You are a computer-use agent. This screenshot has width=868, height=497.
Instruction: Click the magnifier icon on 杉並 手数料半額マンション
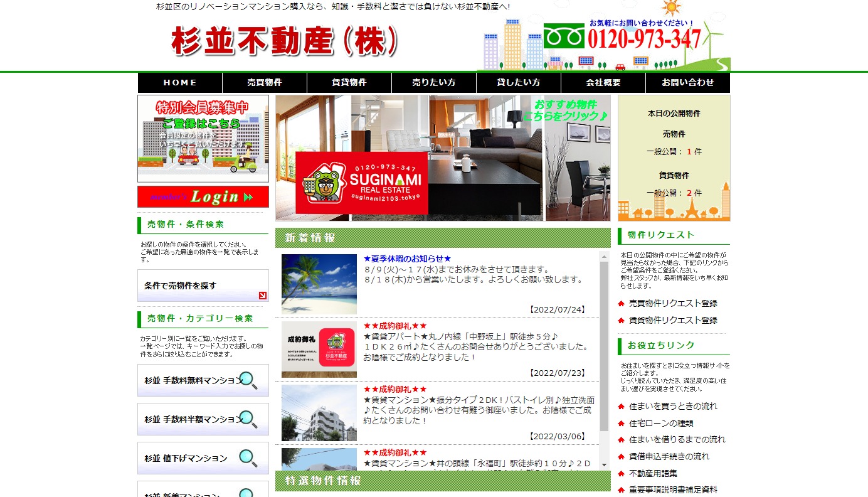(248, 419)
